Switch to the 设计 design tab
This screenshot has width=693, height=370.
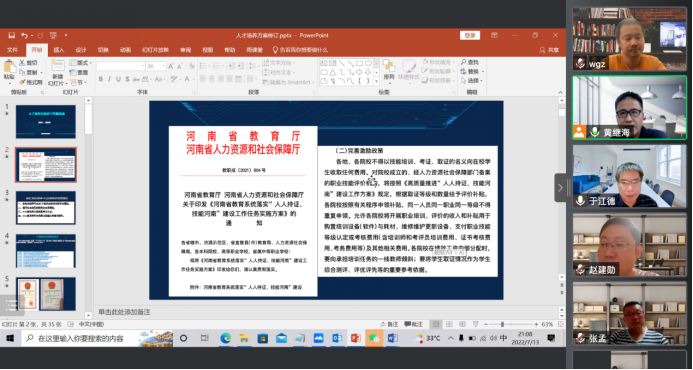coord(81,50)
